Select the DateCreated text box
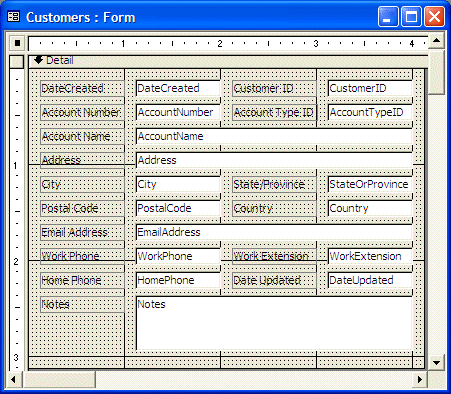Screen dimensions: 451x394 (x=178, y=88)
